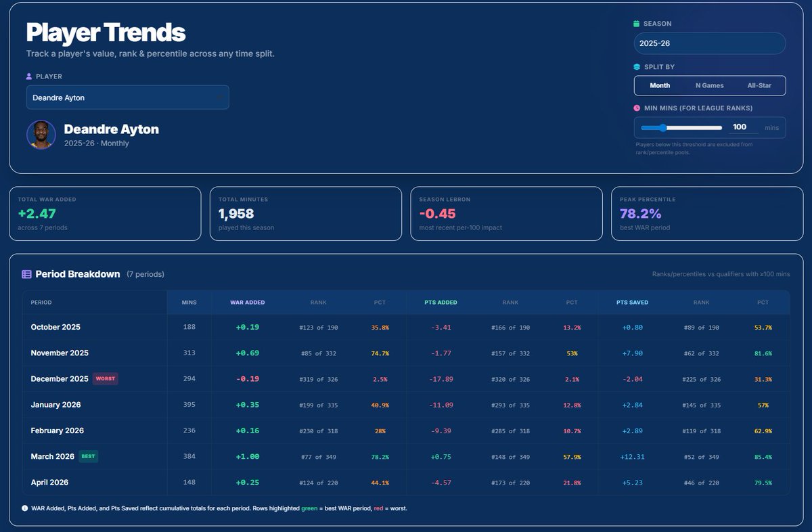This screenshot has width=812, height=532.
Task: Click Deandre Ayton's avatar photo
Action: tap(41, 135)
